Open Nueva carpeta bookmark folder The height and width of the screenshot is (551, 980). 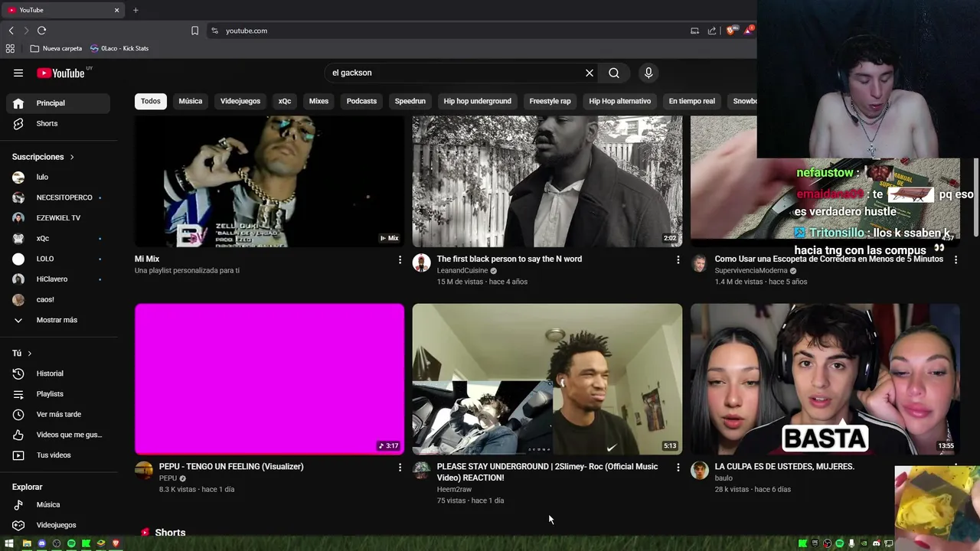[x=56, y=48]
